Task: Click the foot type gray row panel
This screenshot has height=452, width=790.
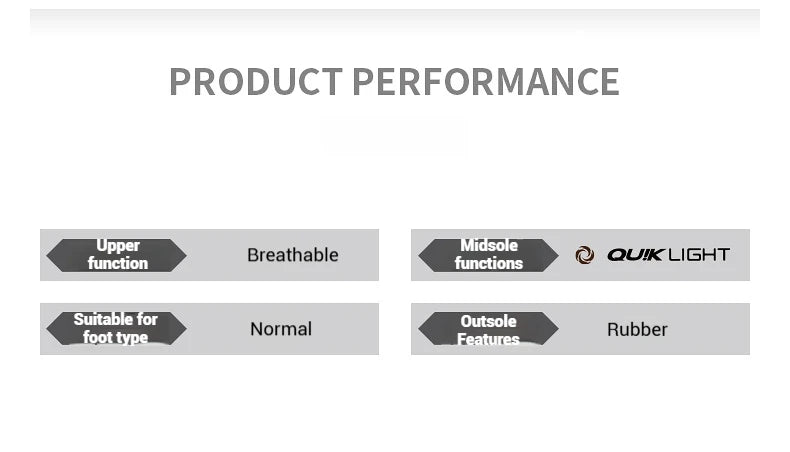Action: coord(210,329)
